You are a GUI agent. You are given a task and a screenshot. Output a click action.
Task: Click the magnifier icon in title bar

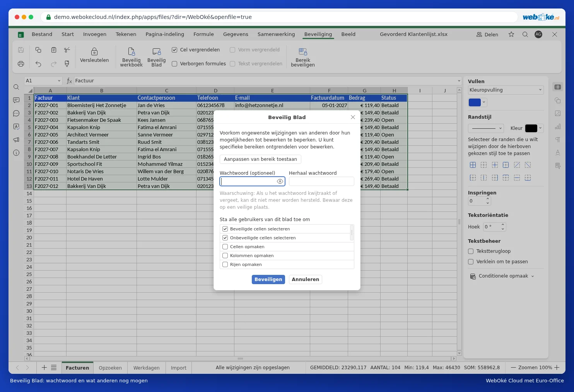click(x=525, y=34)
